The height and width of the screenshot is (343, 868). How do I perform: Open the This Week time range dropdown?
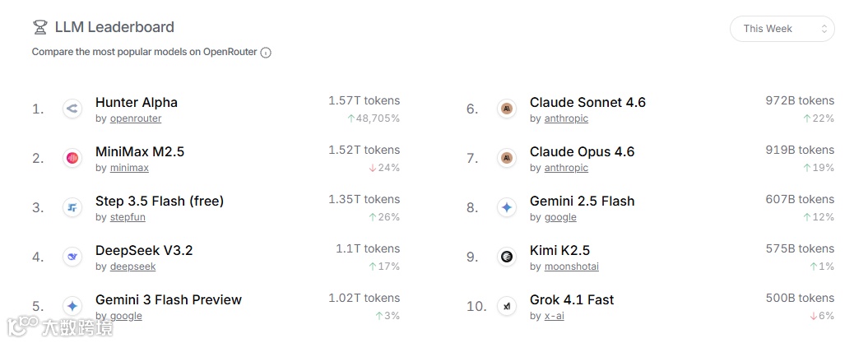[782, 29]
